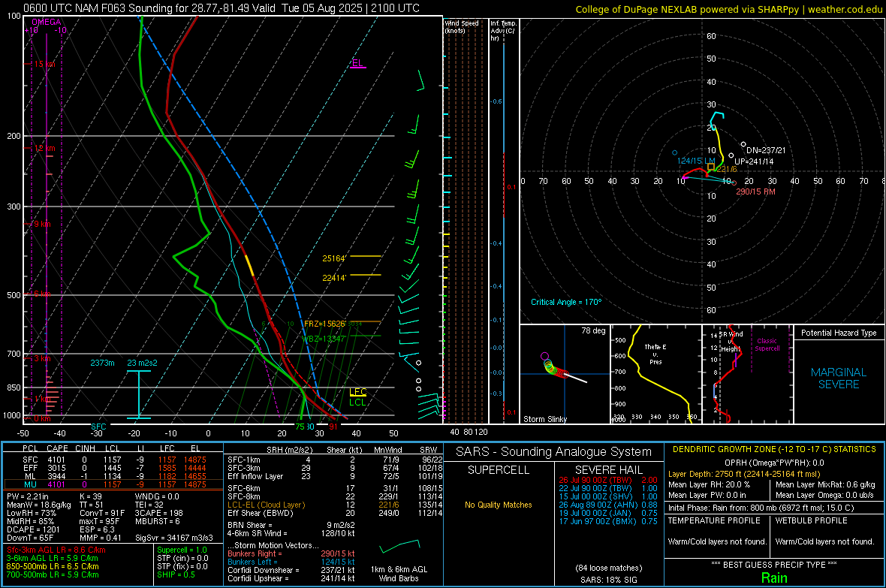Click the DCAPE = 1201 value
Viewport: 886px width, 588px height.
click(33, 529)
